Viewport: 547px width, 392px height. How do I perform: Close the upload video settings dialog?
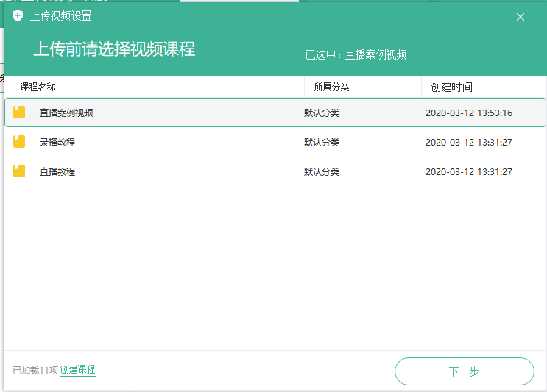520,17
